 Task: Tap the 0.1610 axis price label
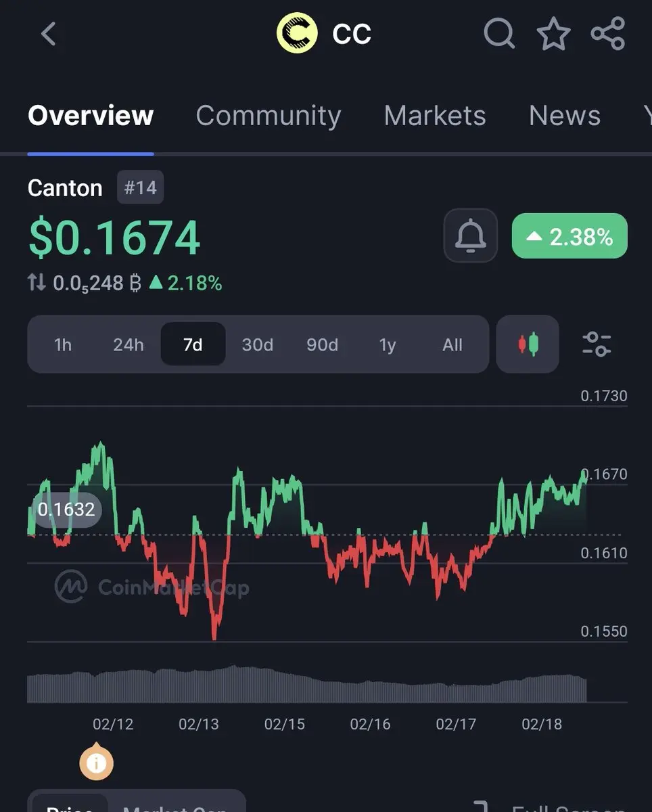pyautogui.click(x=604, y=553)
